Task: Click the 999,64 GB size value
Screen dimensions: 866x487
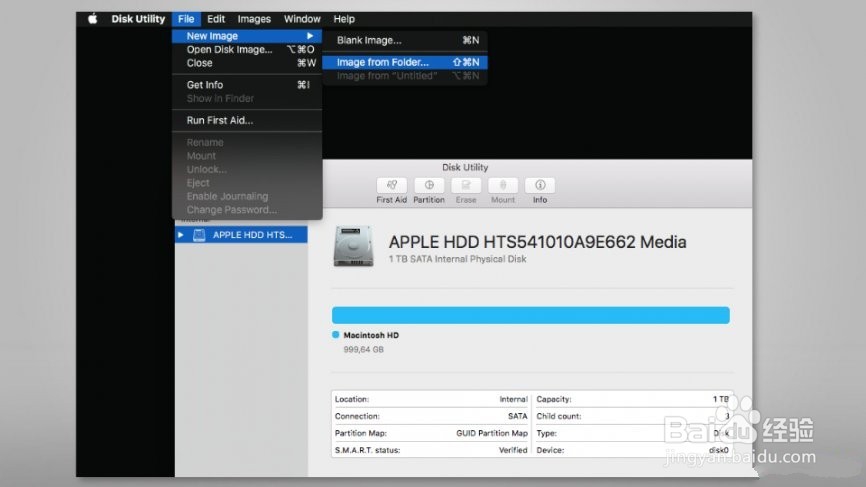Action: tap(363, 350)
